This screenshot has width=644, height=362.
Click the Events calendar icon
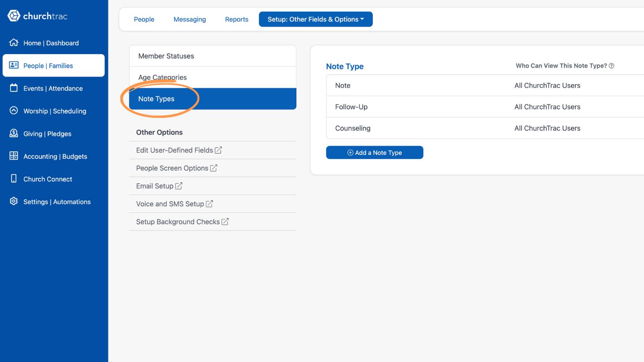pyautogui.click(x=14, y=88)
